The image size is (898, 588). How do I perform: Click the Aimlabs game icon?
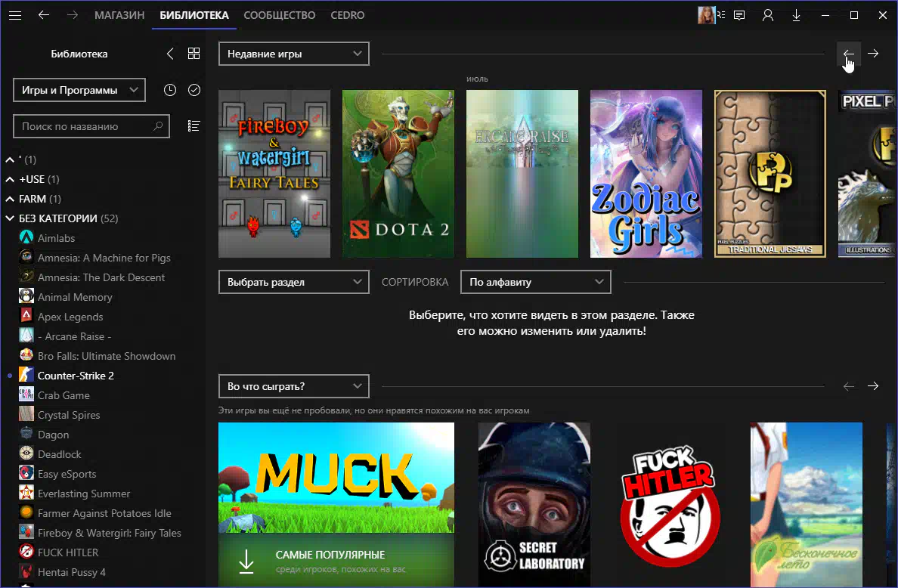26,237
